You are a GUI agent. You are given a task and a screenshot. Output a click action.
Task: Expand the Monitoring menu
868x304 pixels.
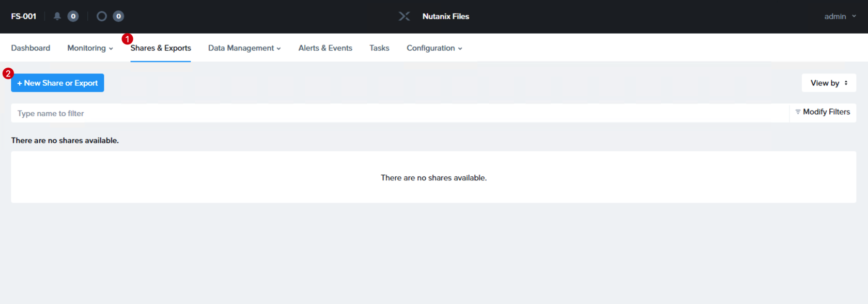pyautogui.click(x=90, y=48)
